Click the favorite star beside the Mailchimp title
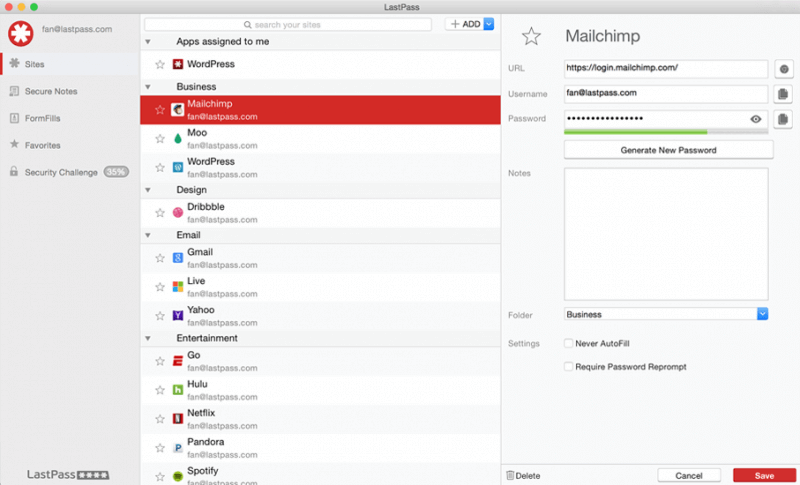This screenshot has width=800, height=485. [x=531, y=37]
